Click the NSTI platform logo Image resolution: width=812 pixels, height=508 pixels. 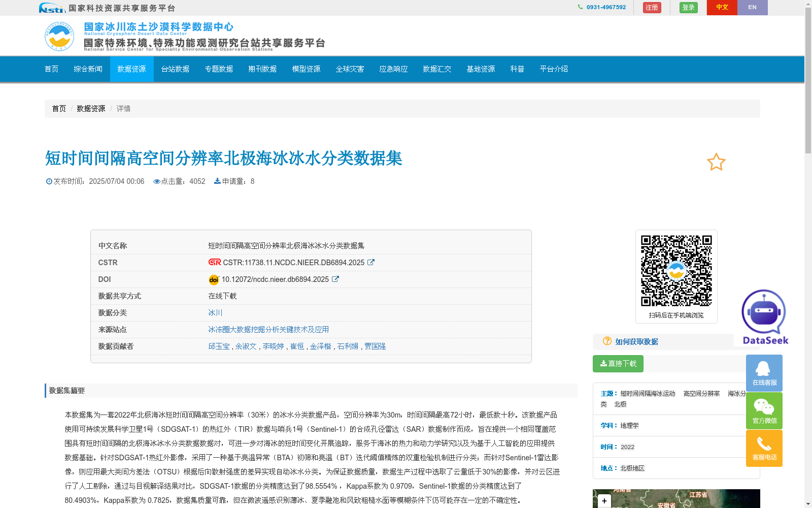52,8
